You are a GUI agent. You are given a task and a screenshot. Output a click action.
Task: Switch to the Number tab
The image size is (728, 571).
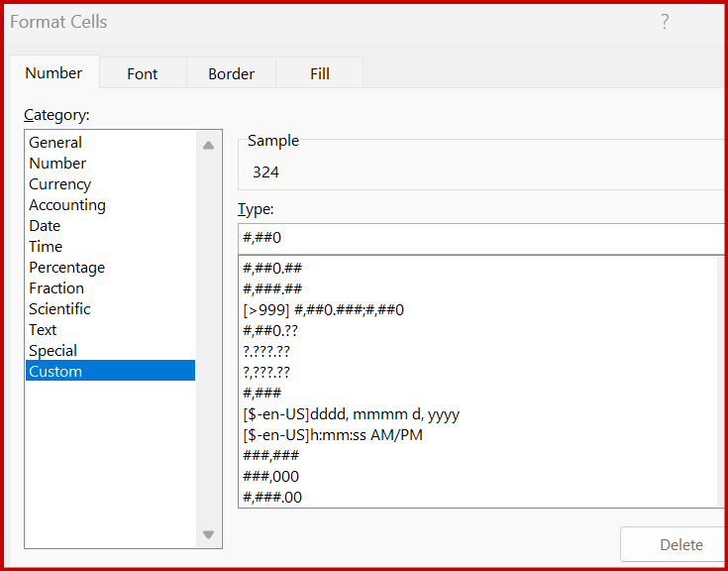pos(53,73)
